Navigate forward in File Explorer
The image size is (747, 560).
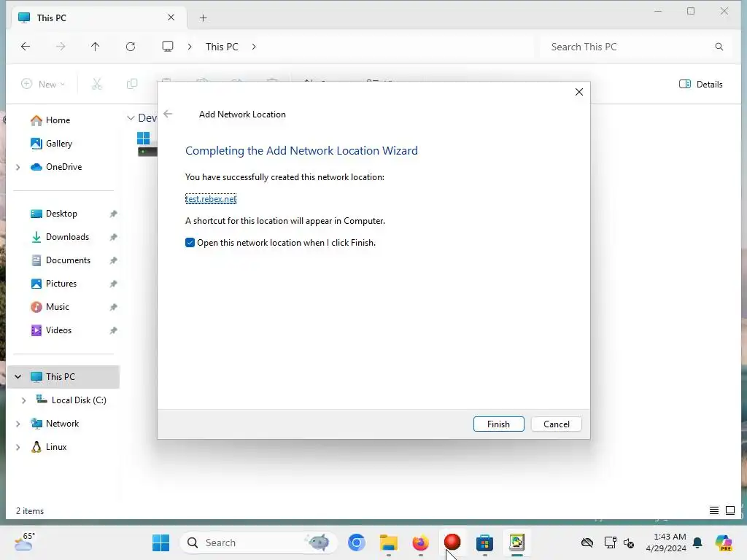[x=61, y=46]
